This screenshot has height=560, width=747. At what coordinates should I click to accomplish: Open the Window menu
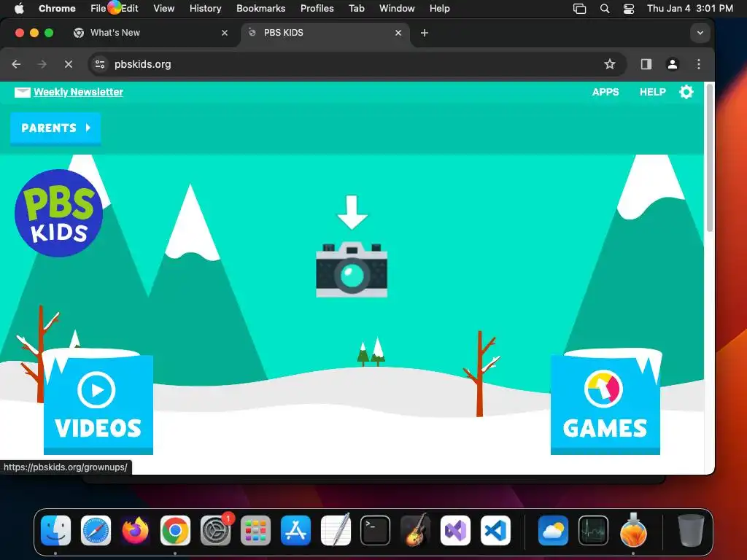click(x=397, y=9)
